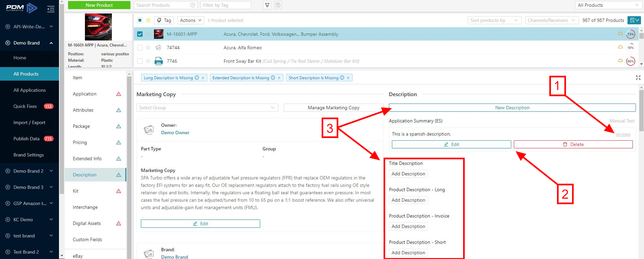The image size is (644, 259).
Task: Click cloud icon on 74744 row
Action: tap(620, 47)
